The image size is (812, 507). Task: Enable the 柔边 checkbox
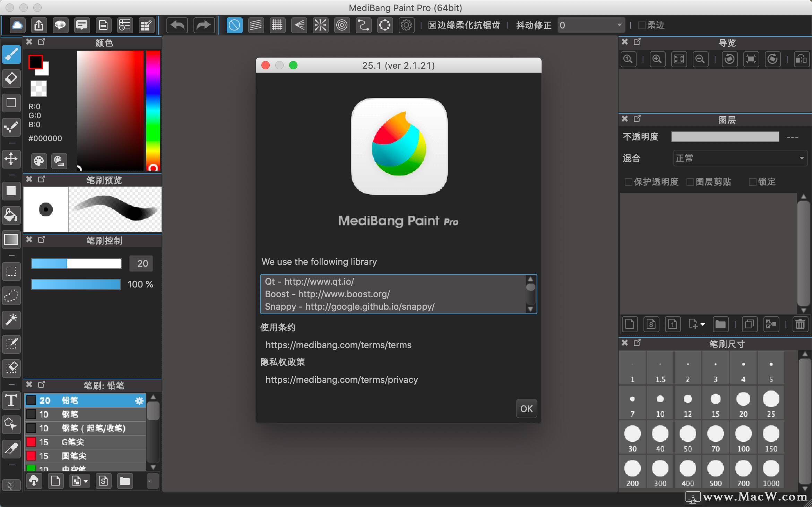coord(641,25)
